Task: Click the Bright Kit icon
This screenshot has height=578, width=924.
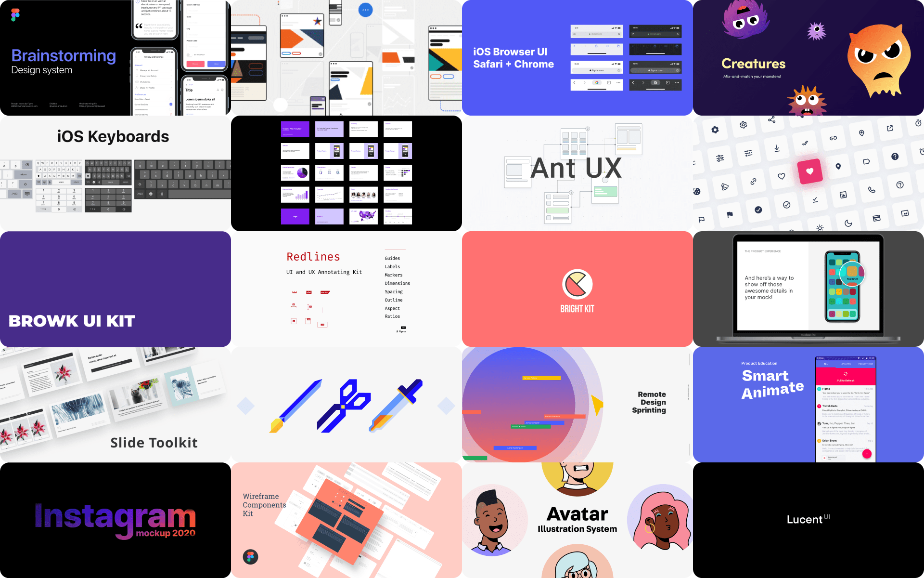Action: [577, 281]
